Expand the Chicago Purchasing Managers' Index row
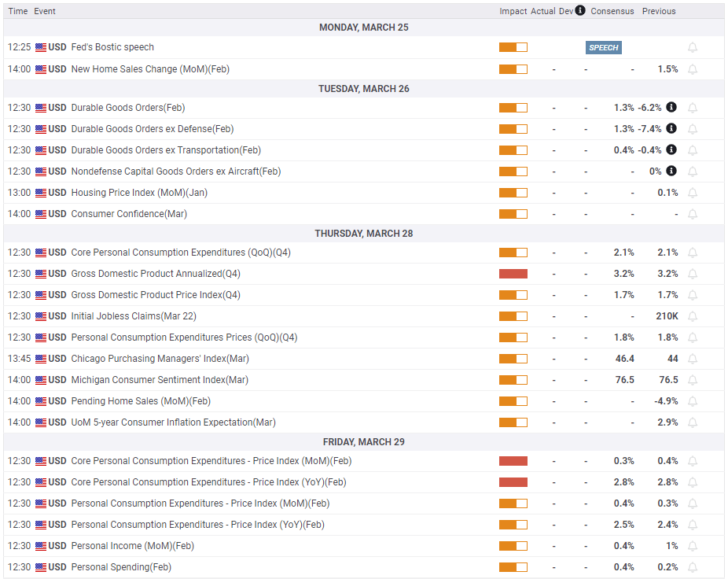 tap(160, 359)
